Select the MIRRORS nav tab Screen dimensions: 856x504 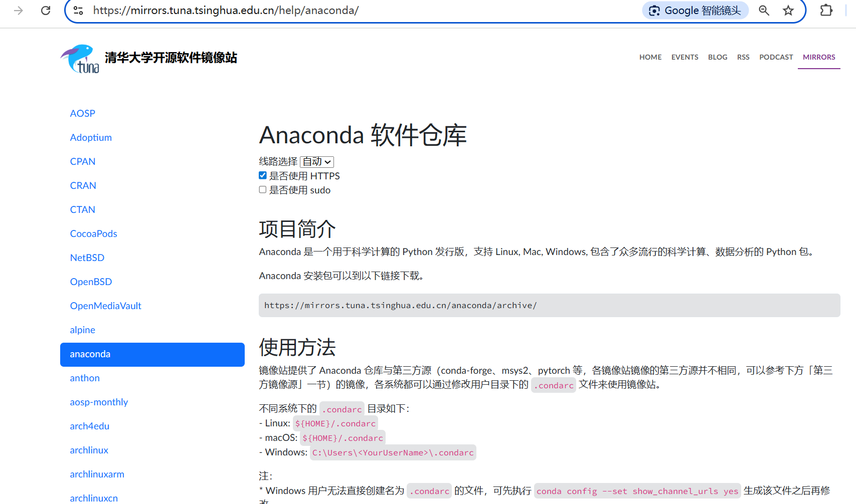coord(819,57)
